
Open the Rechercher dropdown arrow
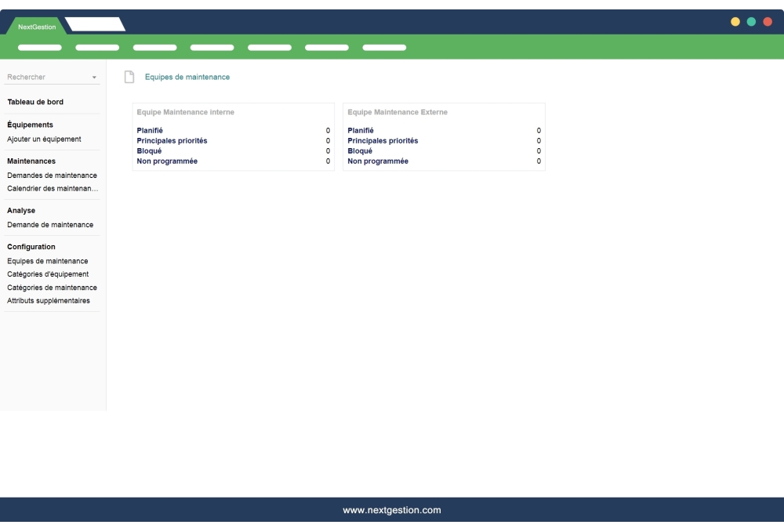click(x=95, y=78)
